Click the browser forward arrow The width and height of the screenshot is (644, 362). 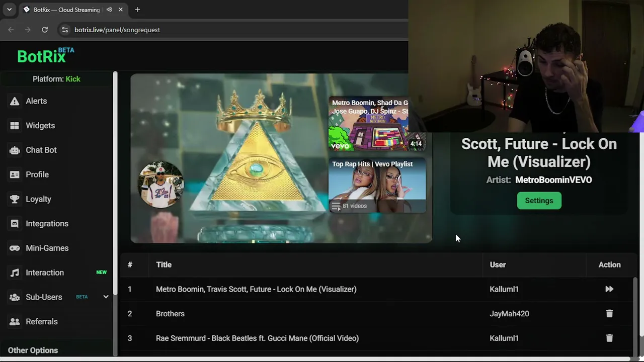coord(28,30)
